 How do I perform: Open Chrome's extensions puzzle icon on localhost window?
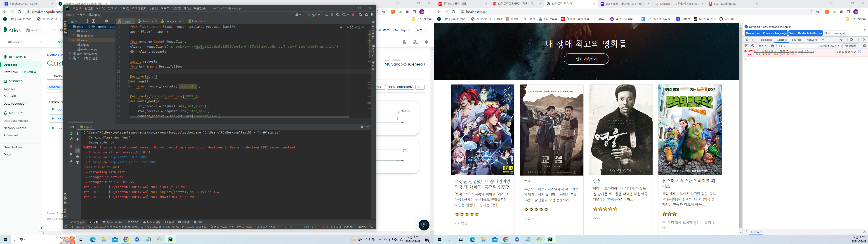tap(841, 12)
